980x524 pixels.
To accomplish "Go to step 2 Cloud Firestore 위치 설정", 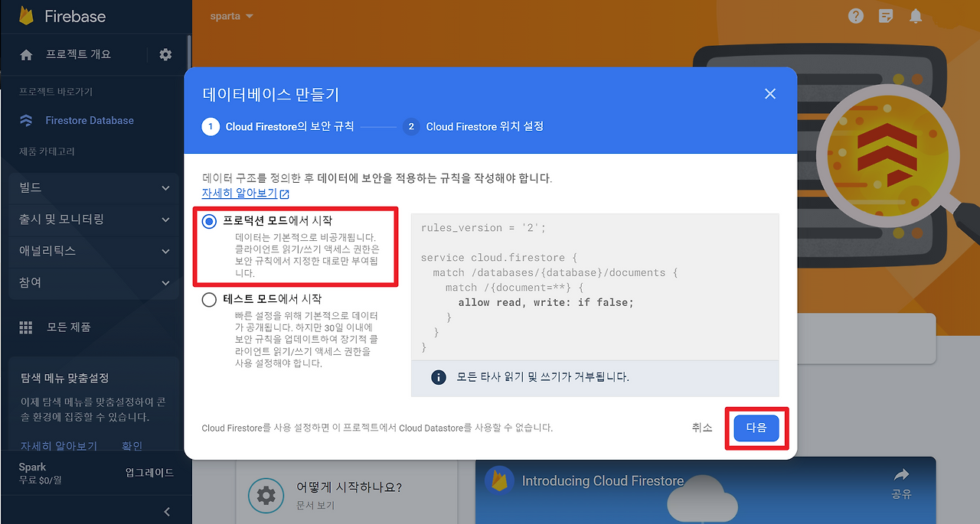I will coord(473,126).
